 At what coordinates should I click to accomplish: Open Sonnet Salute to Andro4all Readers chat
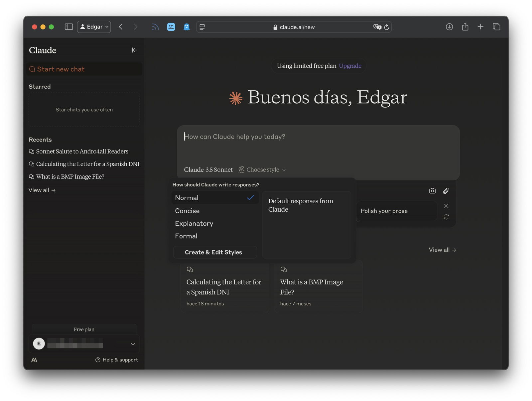82,151
